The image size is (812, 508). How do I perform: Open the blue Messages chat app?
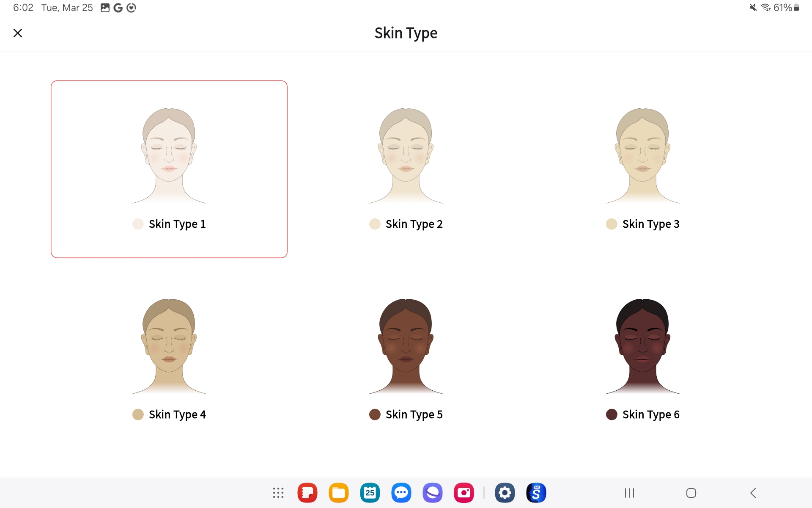pos(401,493)
